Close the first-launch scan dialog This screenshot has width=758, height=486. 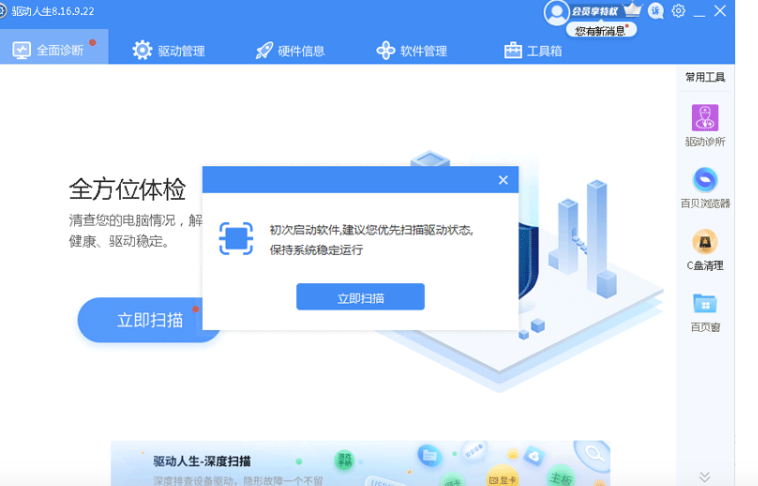coord(503,180)
